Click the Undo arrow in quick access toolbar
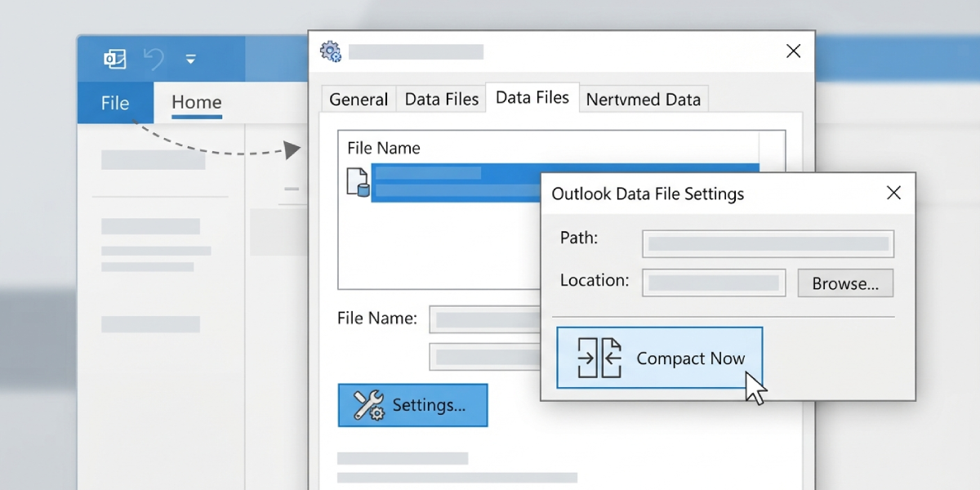The image size is (980, 490). [154, 59]
